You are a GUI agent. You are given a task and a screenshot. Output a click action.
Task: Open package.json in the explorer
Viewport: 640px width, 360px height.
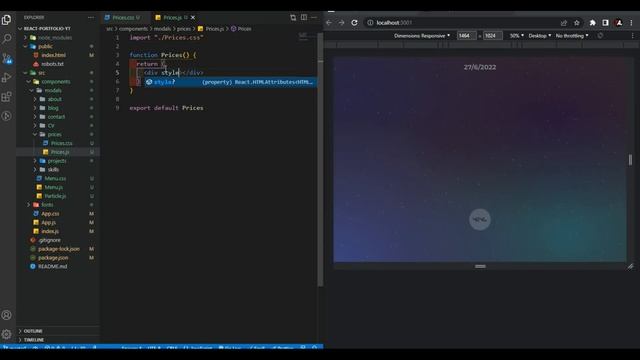coord(53,258)
